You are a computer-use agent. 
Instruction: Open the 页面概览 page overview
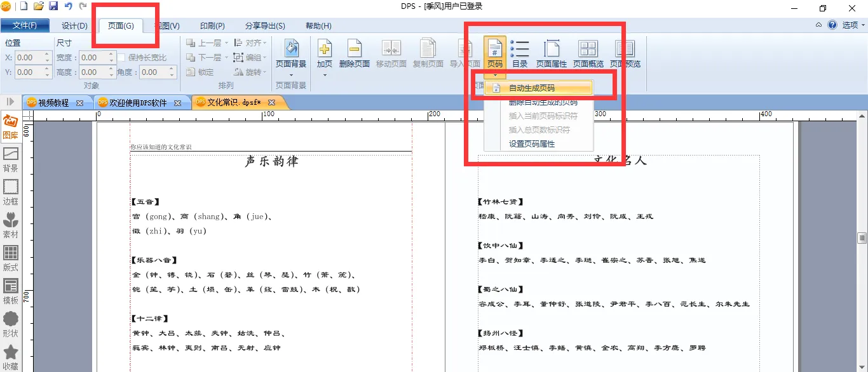point(588,53)
